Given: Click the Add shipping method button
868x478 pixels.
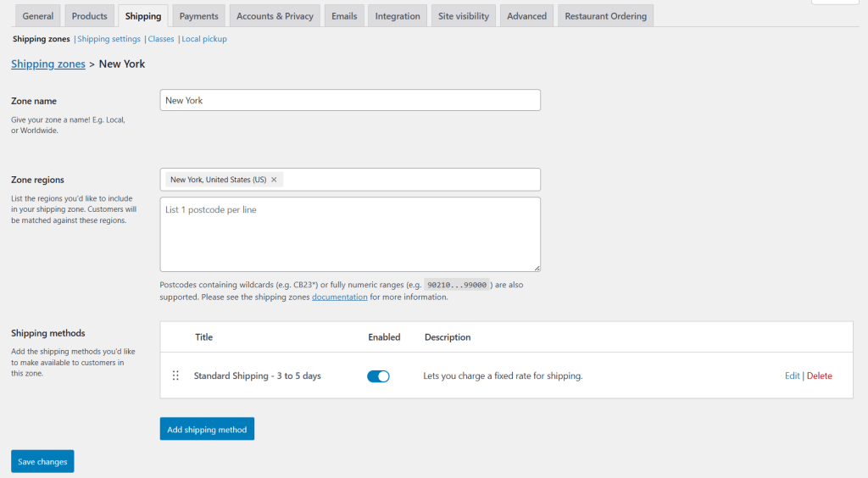Looking at the screenshot, I should tap(207, 430).
